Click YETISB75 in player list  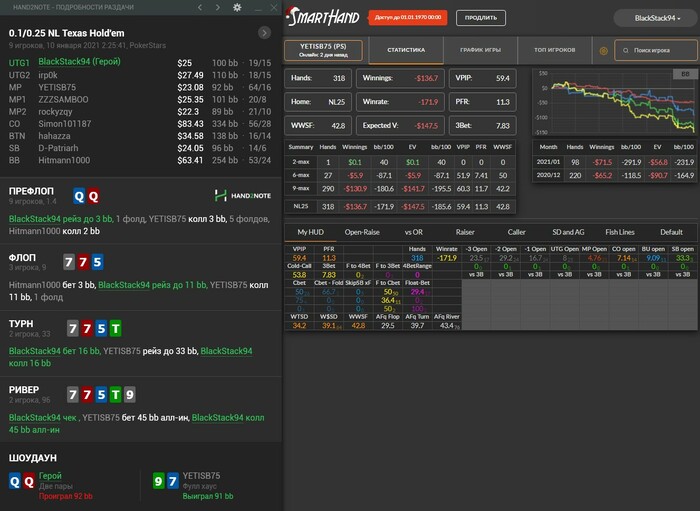click(57, 87)
